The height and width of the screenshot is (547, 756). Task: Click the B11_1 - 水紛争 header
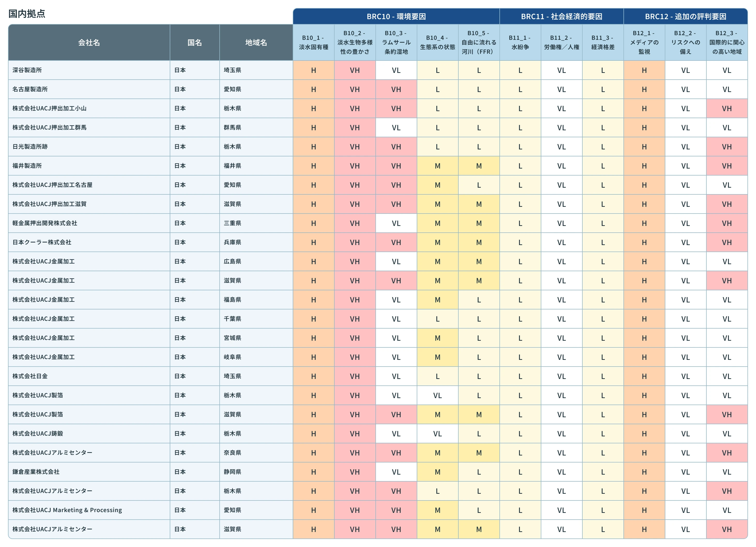(x=520, y=42)
